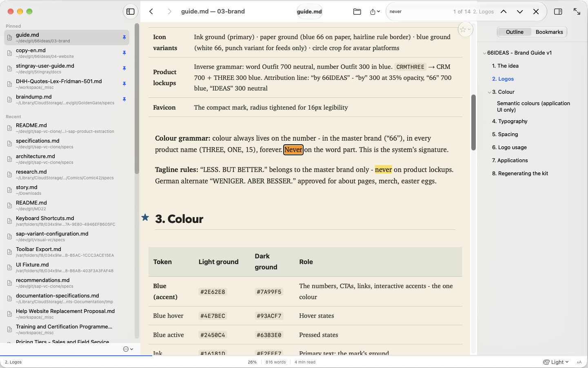This screenshot has height=368, width=588.
Task: Select 3. Colour in the outline
Action: point(503,92)
